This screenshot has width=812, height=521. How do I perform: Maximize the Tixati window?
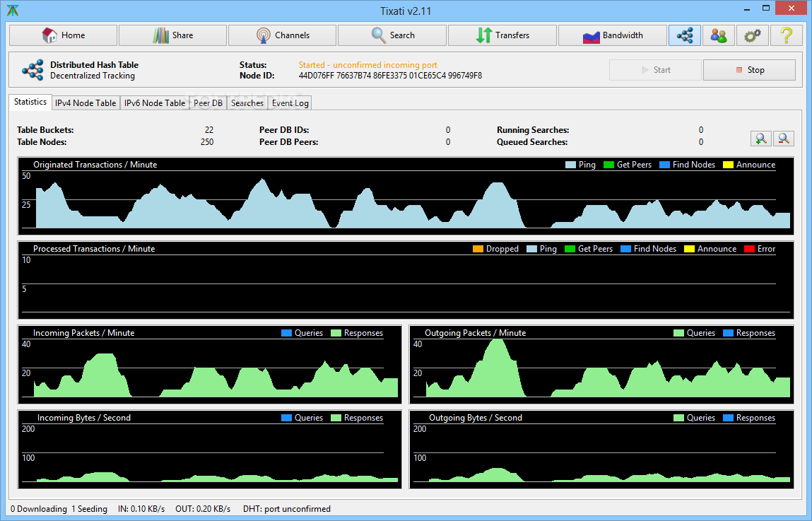766,8
